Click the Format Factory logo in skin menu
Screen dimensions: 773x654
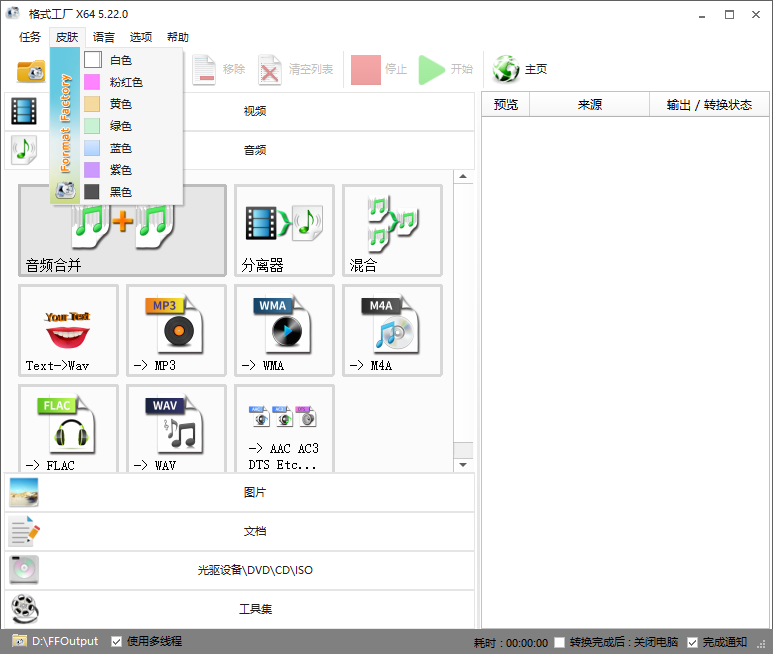click(65, 190)
